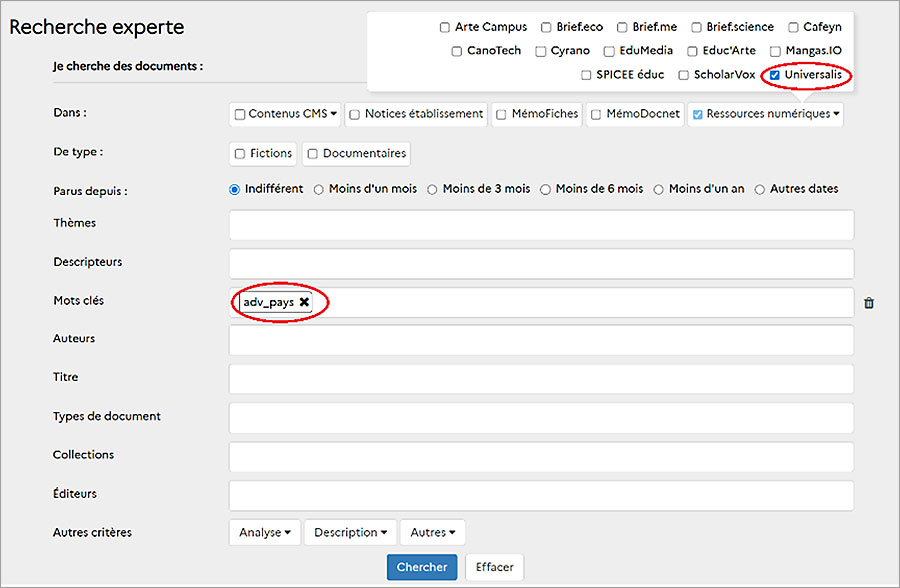Click the Chercher button
Image resolution: width=900 pixels, height=588 pixels.
click(x=422, y=567)
